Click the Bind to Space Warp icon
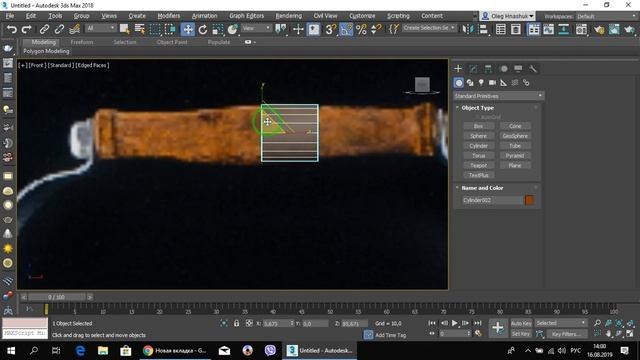Screen dimensions: 640x360 click(75, 29)
